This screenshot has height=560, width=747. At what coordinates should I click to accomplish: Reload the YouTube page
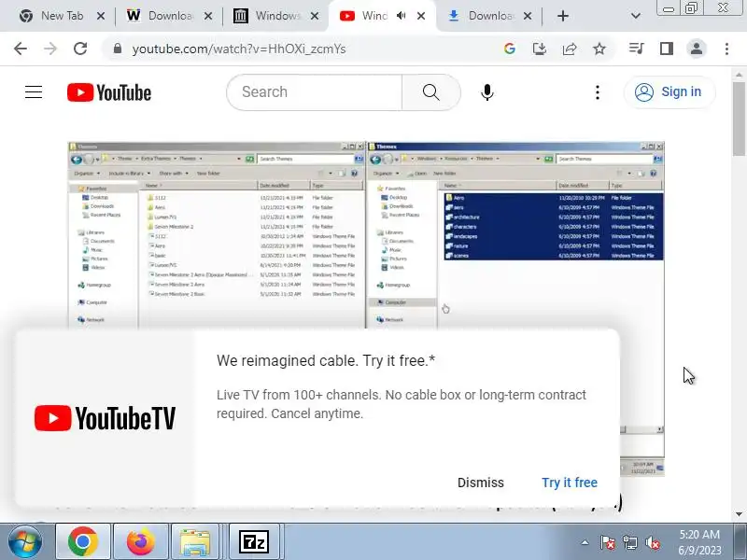[x=80, y=49]
